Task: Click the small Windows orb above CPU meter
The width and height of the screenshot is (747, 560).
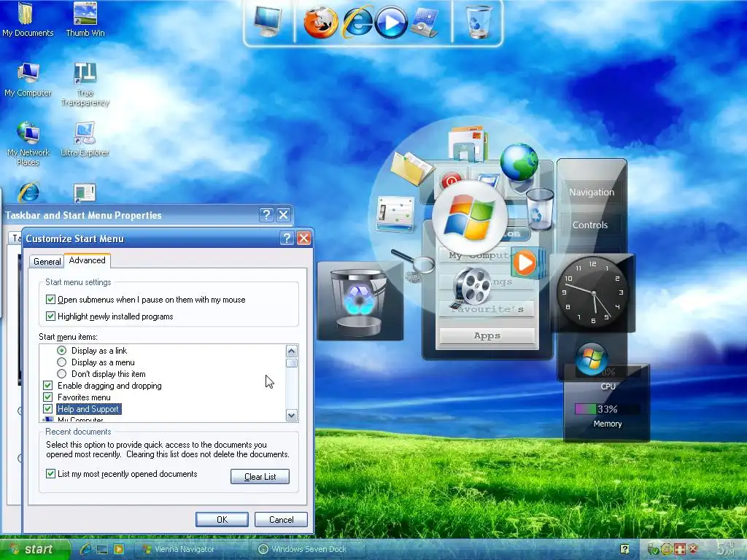Action: (591, 359)
